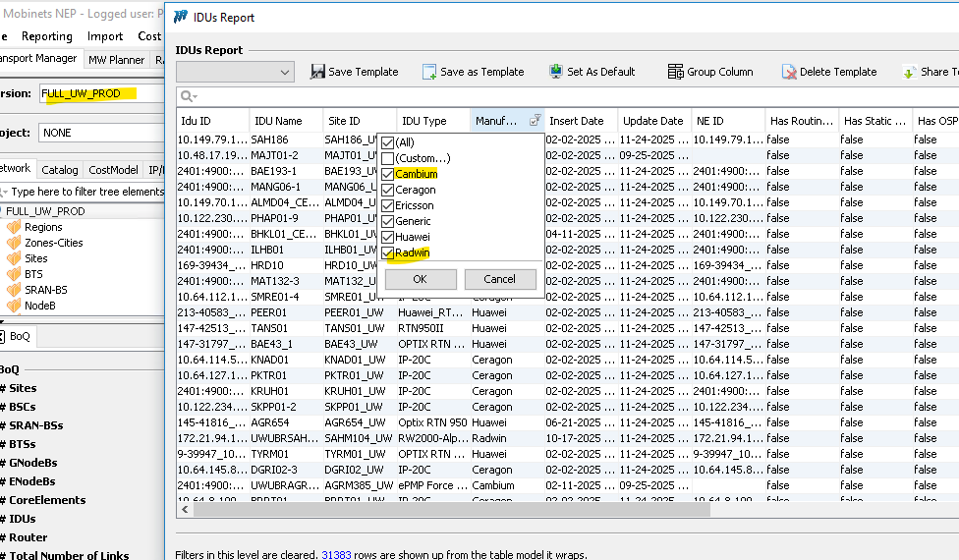Toggle the Radwin filter checkbox
The height and width of the screenshot is (560, 959).
click(x=389, y=253)
